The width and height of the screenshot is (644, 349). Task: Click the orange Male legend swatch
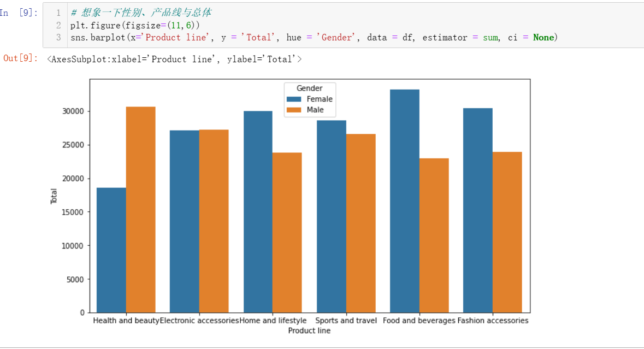(294, 110)
